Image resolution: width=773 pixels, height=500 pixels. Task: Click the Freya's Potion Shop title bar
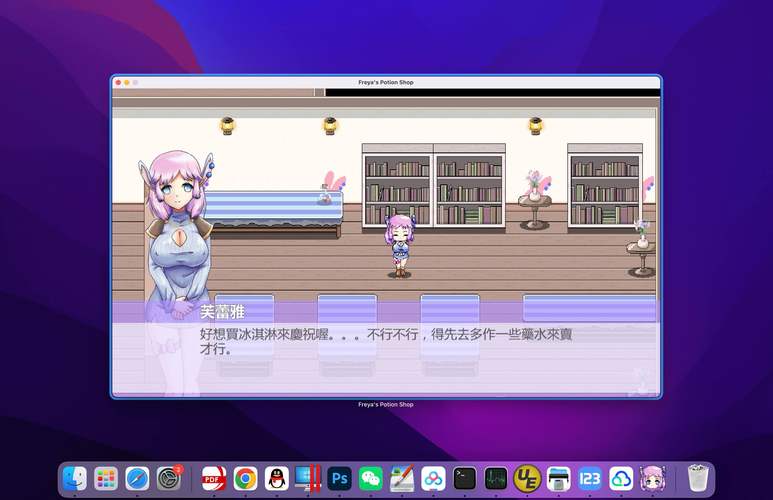coord(386,82)
